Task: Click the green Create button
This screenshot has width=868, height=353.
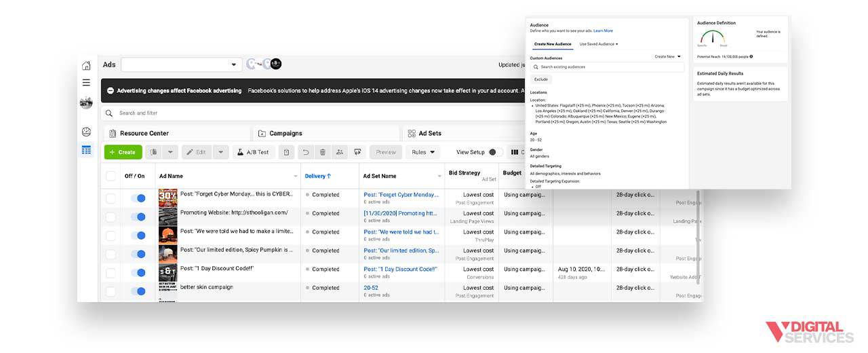Action: pyautogui.click(x=123, y=152)
